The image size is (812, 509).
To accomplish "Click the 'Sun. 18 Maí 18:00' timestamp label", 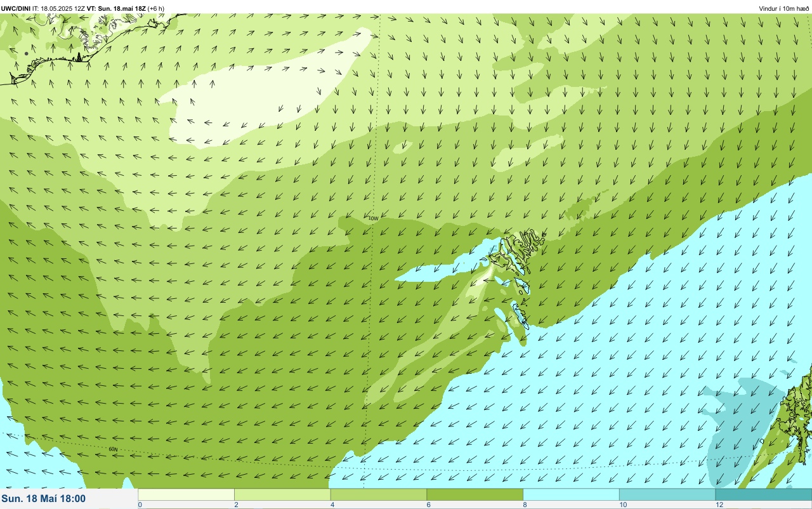I will [44, 499].
